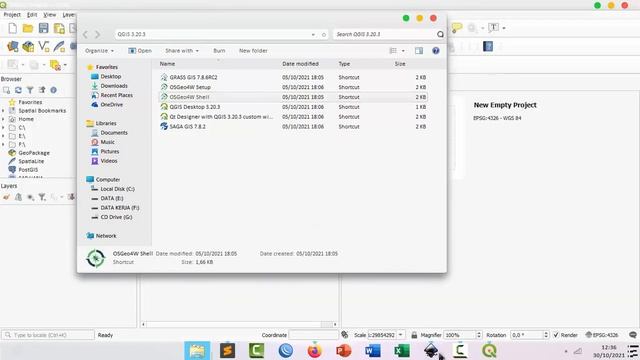Screen dimensions: 640x360
Task: Click the Text Annotation tool icon
Action: (493, 28)
